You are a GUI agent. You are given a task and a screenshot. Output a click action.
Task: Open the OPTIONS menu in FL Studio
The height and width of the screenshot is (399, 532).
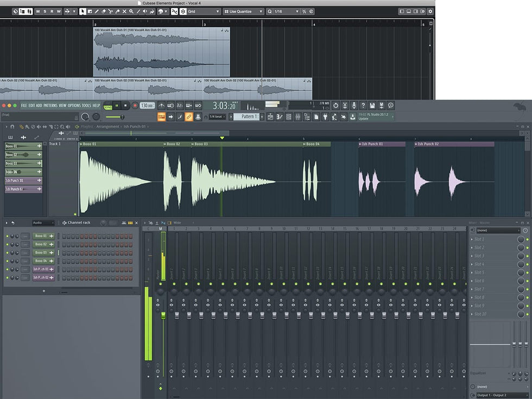pos(74,105)
